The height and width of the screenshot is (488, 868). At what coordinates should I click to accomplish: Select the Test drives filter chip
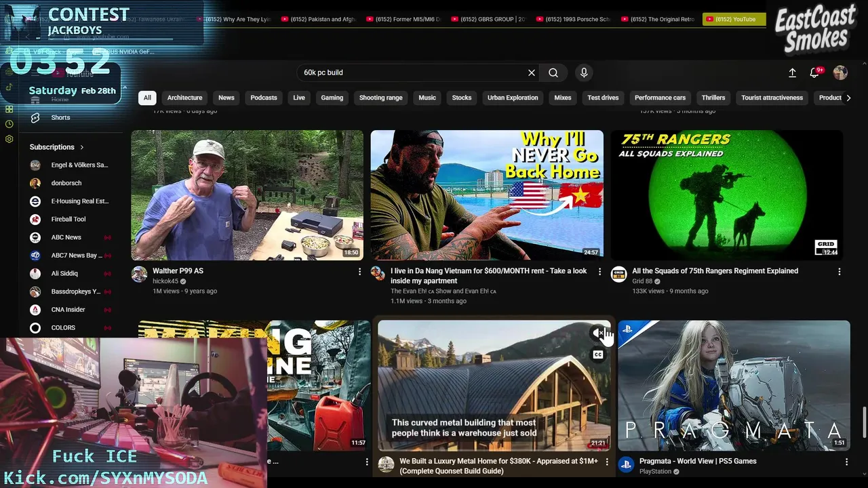pyautogui.click(x=603, y=98)
